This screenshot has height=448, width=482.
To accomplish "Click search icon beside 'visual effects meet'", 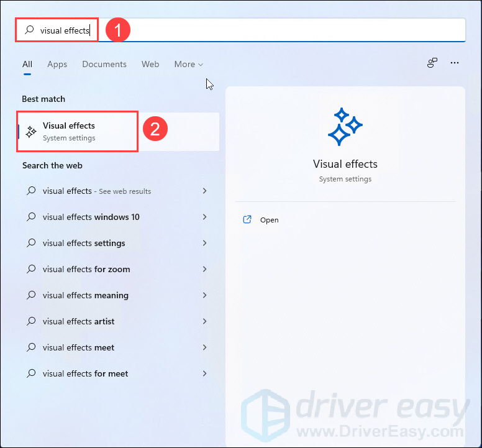I will coord(31,347).
